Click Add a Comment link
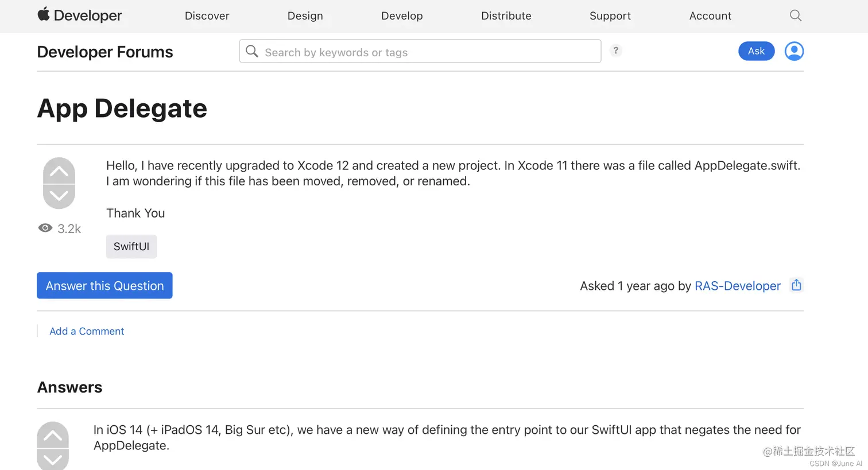This screenshot has width=868, height=470. tap(87, 331)
